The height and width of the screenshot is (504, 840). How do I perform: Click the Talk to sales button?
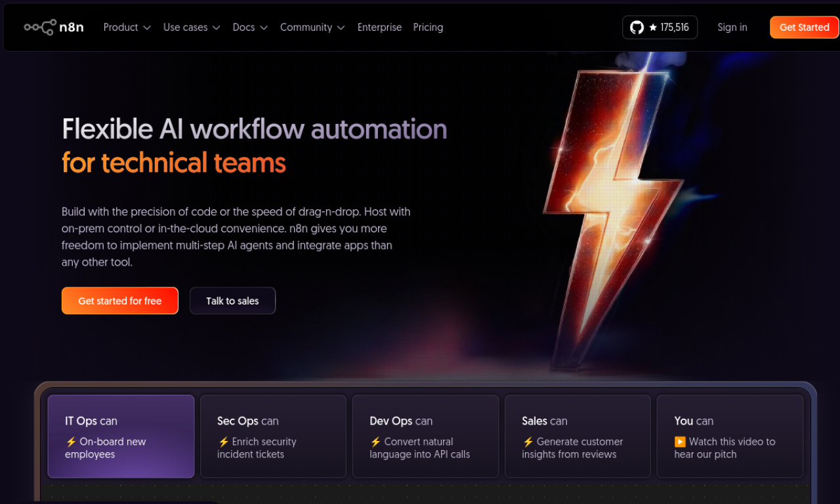point(232,301)
